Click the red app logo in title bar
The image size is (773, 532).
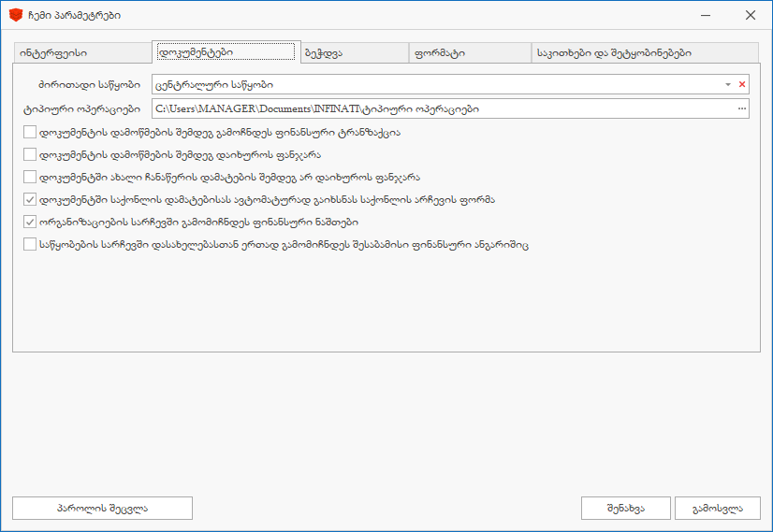click(x=15, y=15)
